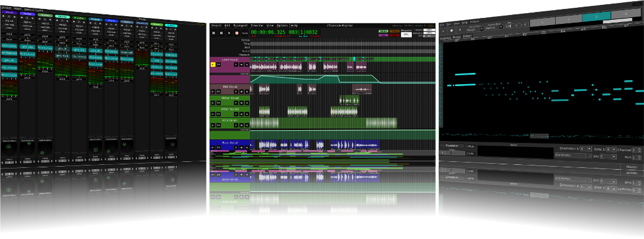
Task: Toggle the Punch button beside the record button
Action: (x=245, y=33)
